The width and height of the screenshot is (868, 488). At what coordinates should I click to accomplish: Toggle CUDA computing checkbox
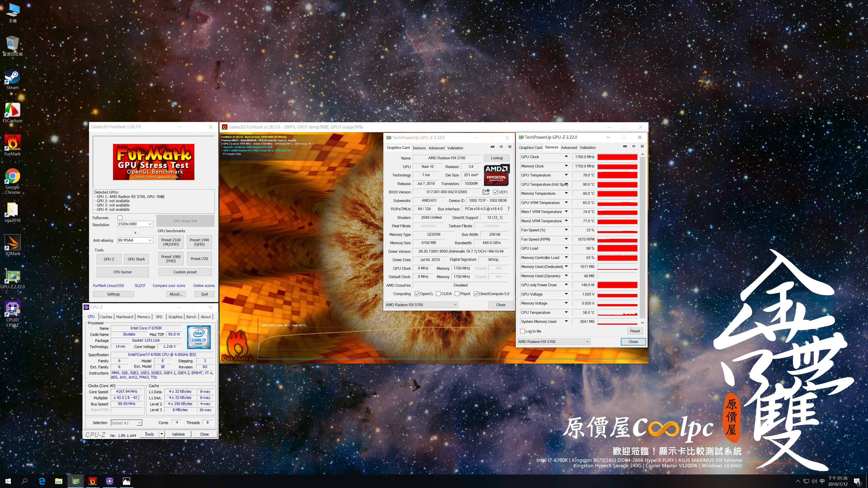tap(438, 294)
